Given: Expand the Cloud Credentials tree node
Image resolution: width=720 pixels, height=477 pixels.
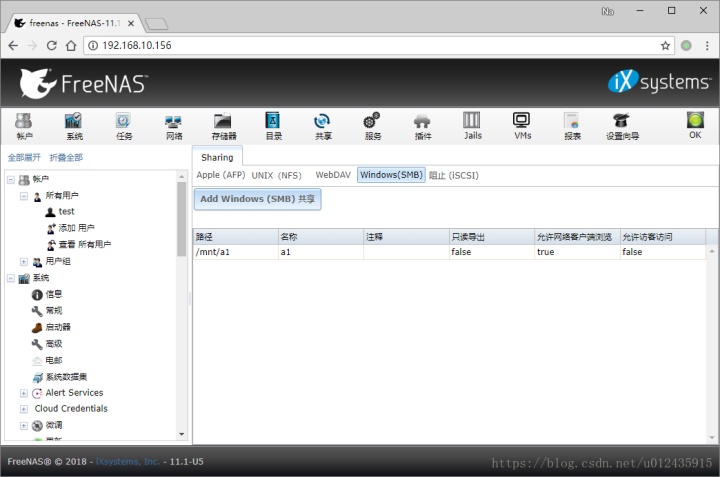Looking at the screenshot, I should tap(24, 409).
